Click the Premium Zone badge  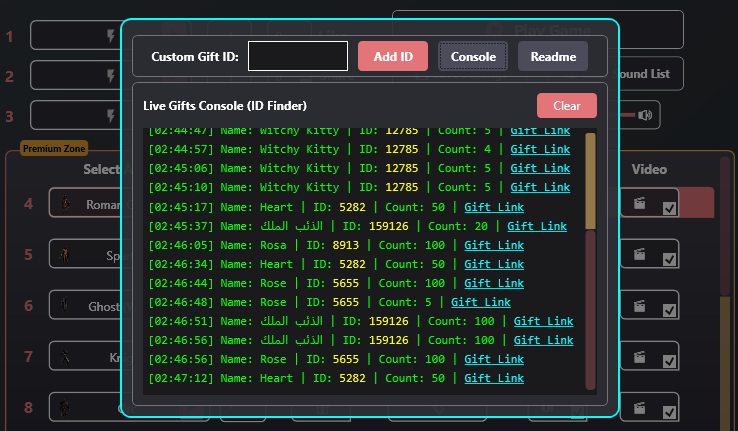54,149
